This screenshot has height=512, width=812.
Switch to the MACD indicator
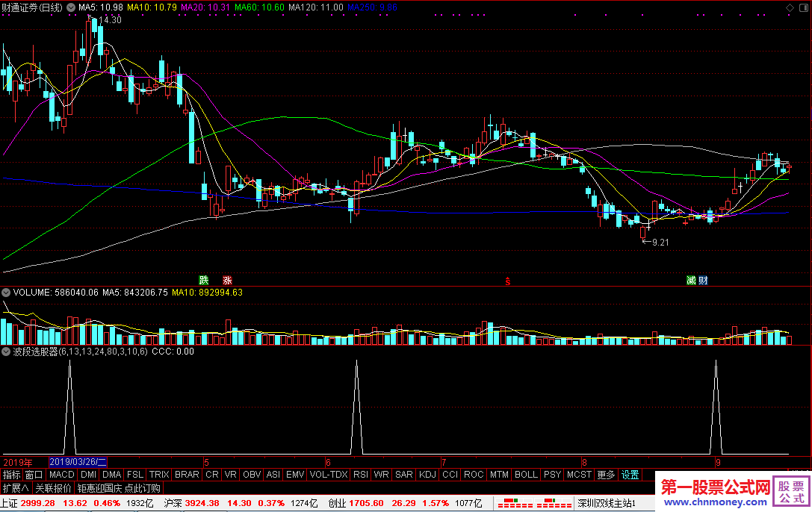(x=62, y=475)
